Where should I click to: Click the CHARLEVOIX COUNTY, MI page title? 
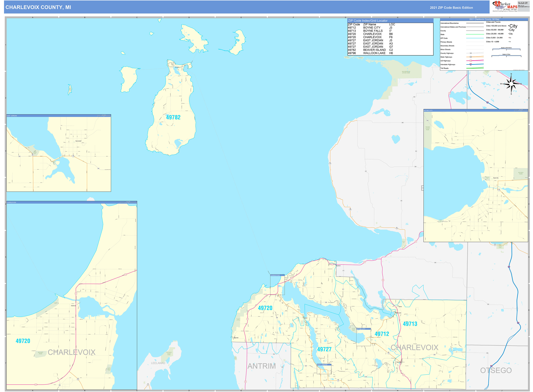click(38, 7)
